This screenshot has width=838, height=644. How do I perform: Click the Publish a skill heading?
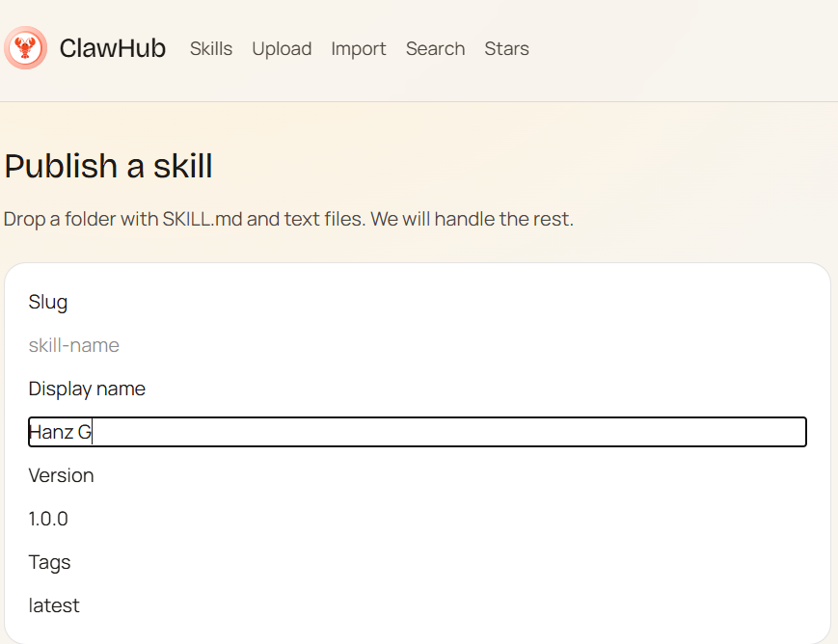pyautogui.click(x=109, y=166)
